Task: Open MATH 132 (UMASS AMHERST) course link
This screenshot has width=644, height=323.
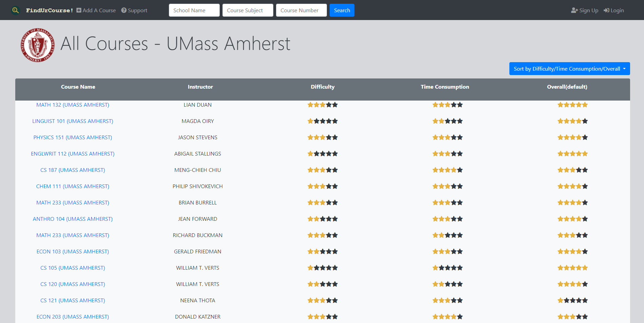Action: click(x=73, y=105)
